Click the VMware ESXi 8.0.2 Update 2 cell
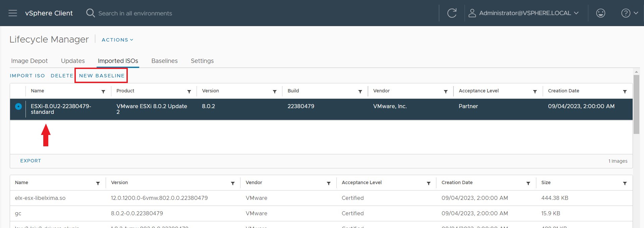644x228 pixels. [x=152, y=109]
